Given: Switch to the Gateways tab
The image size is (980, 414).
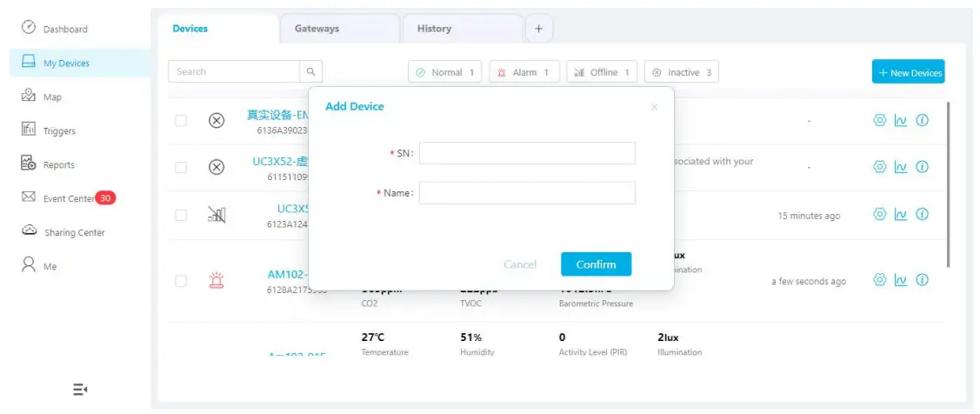Looking at the screenshot, I should point(317,29).
